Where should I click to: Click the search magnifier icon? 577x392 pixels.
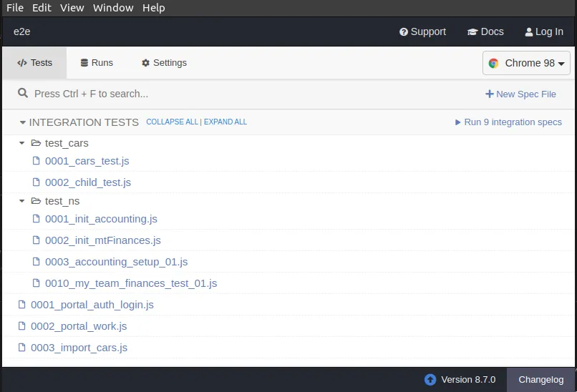point(23,93)
